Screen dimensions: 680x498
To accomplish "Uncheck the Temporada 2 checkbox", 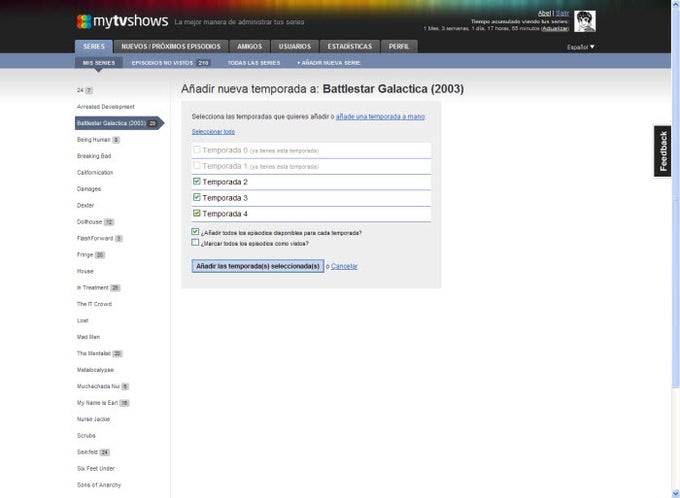I will (x=196, y=181).
